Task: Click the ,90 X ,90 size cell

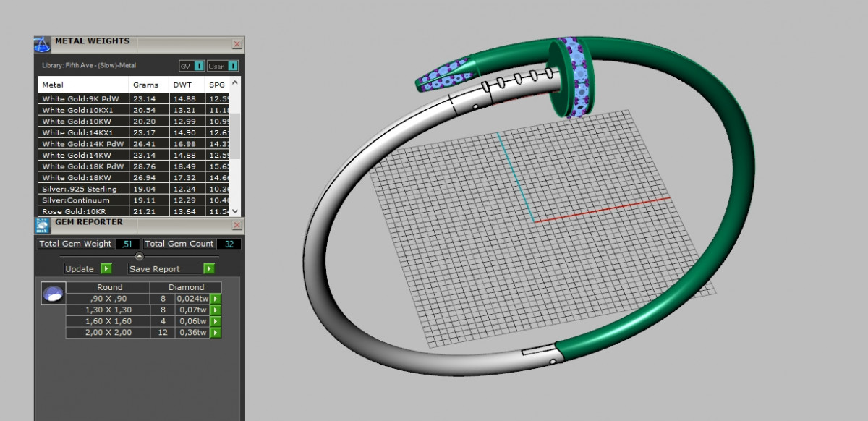Action: pos(108,299)
